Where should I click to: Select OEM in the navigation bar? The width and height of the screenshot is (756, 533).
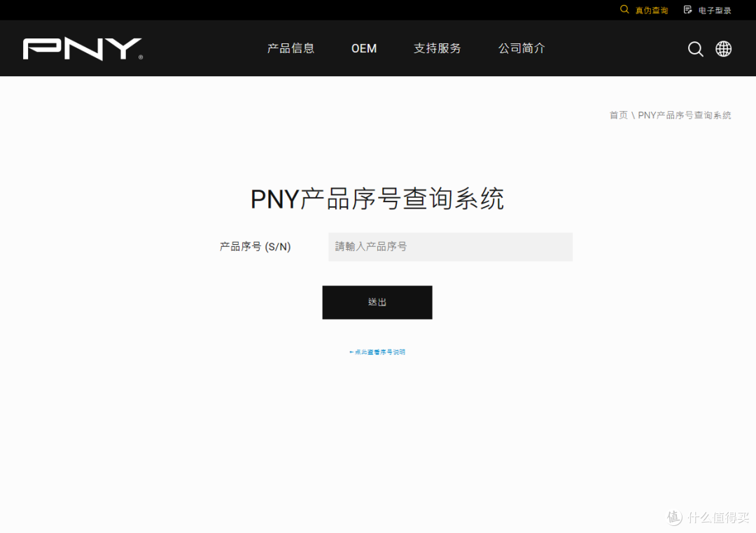[x=364, y=48]
